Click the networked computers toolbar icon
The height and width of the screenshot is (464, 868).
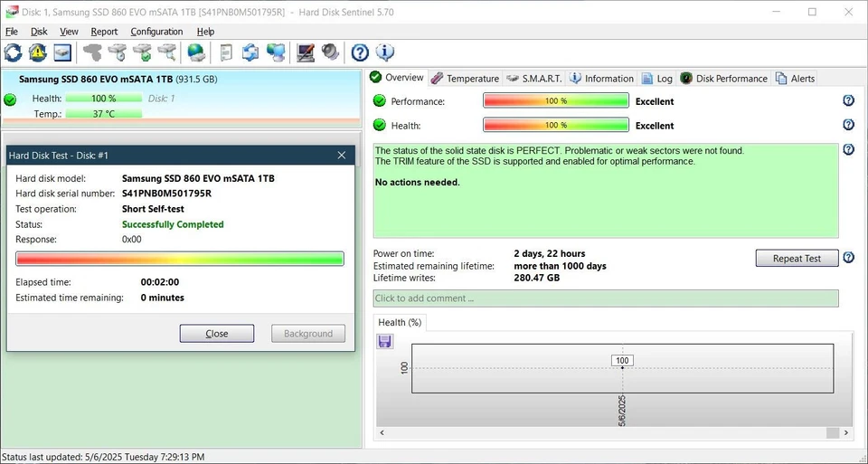pyautogui.click(x=276, y=52)
